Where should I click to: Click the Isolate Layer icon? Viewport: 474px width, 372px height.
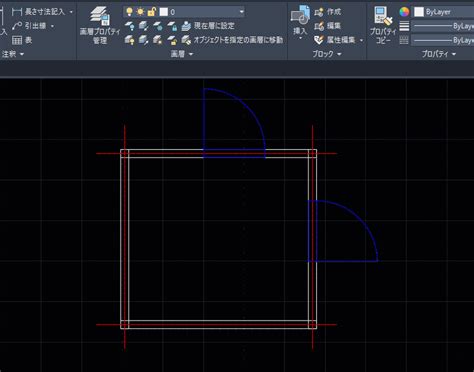(143, 26)
